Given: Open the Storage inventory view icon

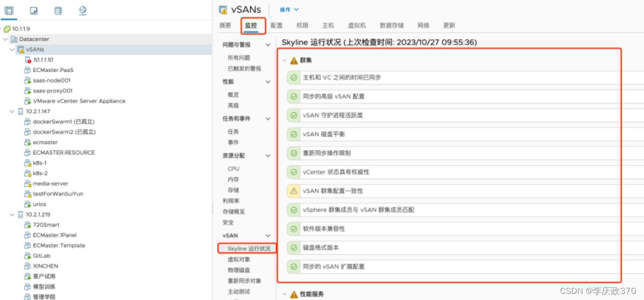Looking at the screenshot, I should [58, 10].
